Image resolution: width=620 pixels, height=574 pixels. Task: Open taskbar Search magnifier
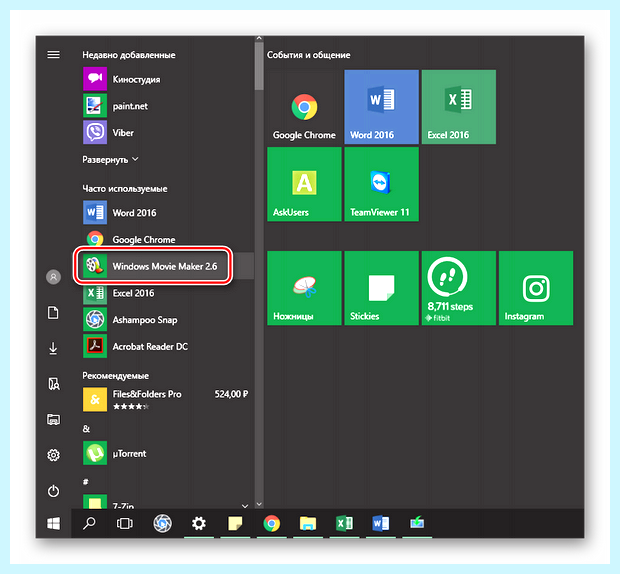(89, 523)
